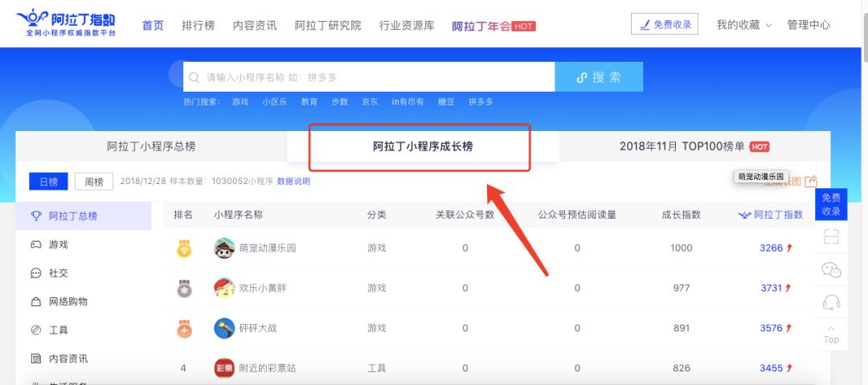This screenshot has height=385, width=868.
Task: Click the 萌宠动漫乐园 name text
Action: click(268, 248)
